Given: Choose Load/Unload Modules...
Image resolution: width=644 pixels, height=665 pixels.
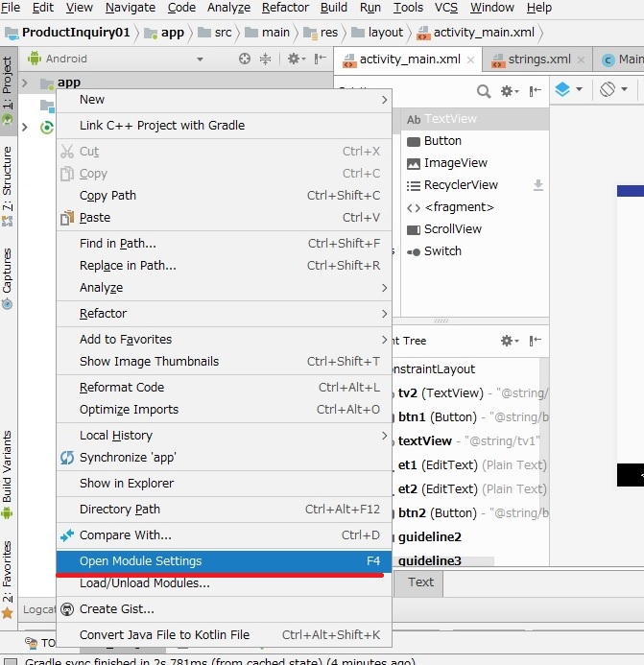Looking at the screenshot, I should point(224,583).
